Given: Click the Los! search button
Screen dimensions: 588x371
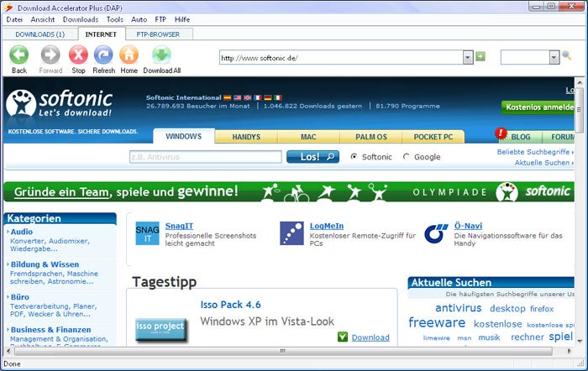Looking at the screenshot, I should (x=312, y=157).
